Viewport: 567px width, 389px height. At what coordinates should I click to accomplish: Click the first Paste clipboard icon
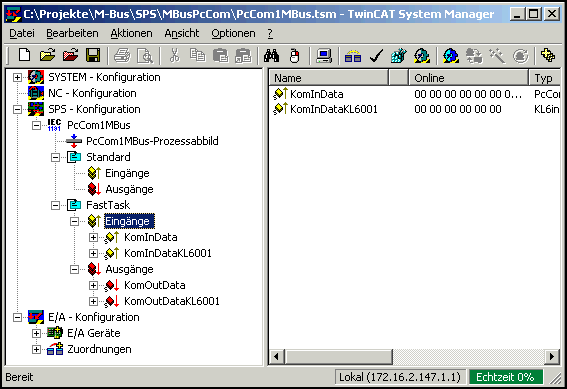220,56
